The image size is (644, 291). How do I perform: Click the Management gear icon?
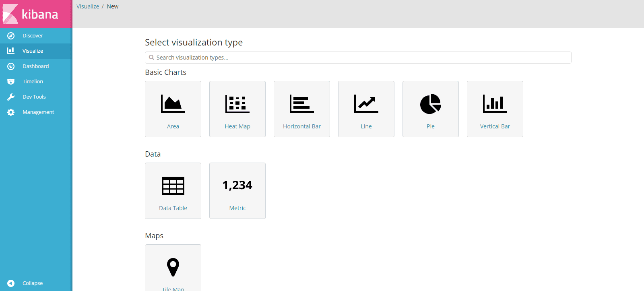pos(11,112)
